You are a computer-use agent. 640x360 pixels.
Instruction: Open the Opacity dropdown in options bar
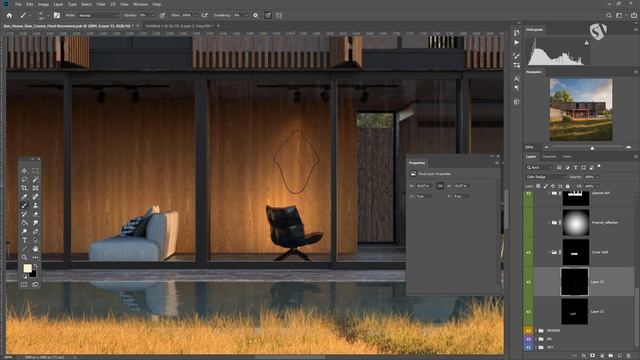point(153,15)
